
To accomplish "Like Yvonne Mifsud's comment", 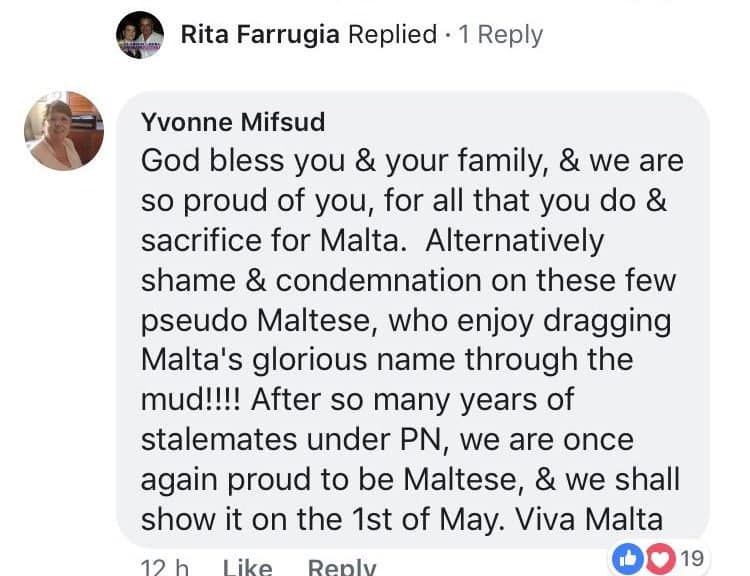I will [246, 567].
